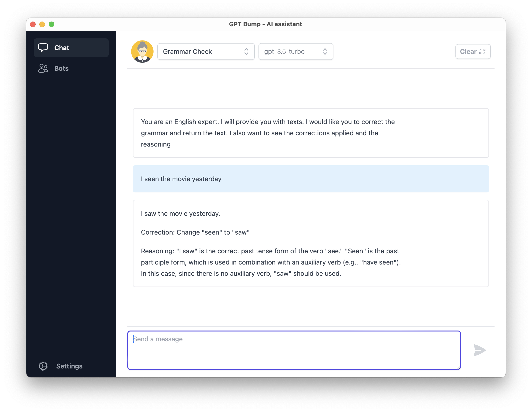Click the GPT Bump window title bar
This screenshot has height=412, width=532.
coord(266,24)
